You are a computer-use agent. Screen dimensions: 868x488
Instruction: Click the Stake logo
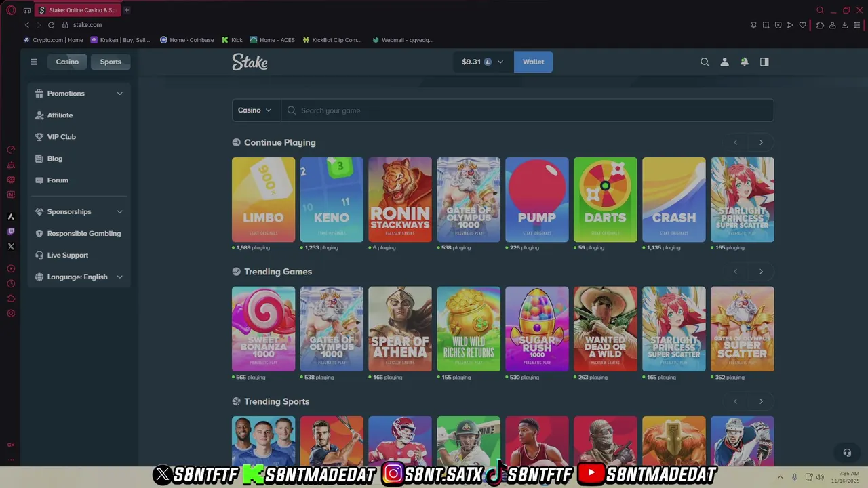[250, 62]
